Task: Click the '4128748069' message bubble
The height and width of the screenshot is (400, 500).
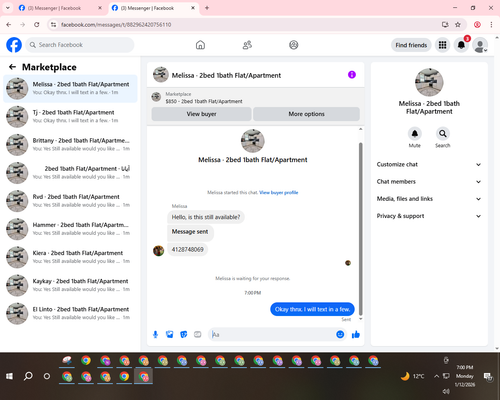Action: [x=188, y=249]
